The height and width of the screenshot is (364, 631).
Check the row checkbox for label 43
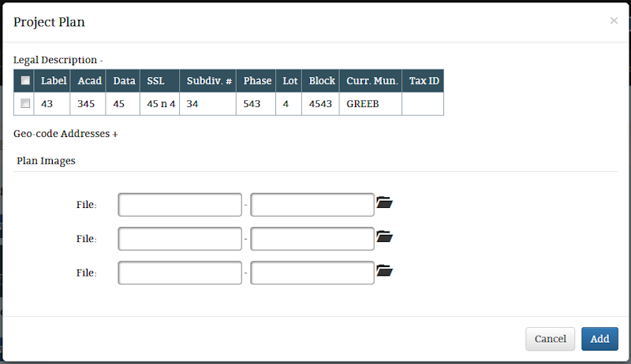pyautogui.click(x=25, y=103)
